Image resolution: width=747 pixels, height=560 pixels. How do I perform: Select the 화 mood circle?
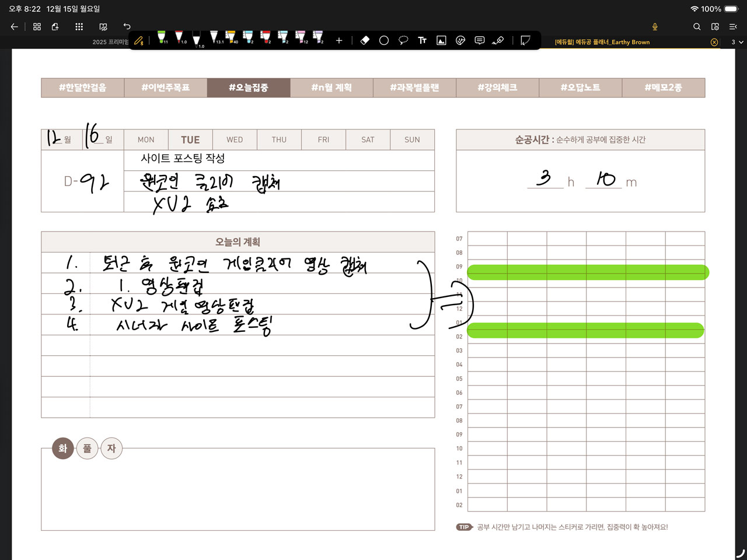[x=63, y=449]
